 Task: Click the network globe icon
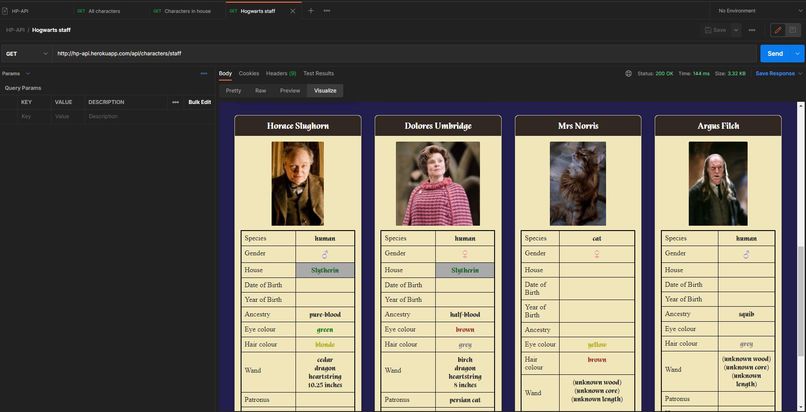[628, 73]
